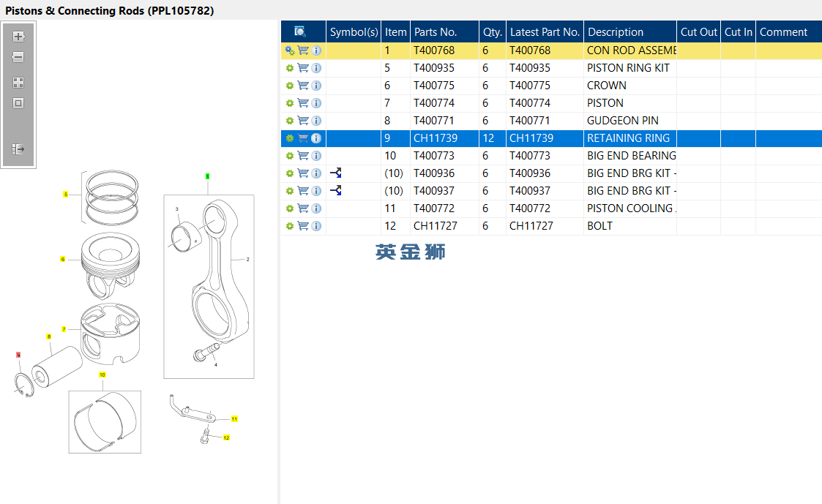Click the four-square grid view icon

point(18,83)
